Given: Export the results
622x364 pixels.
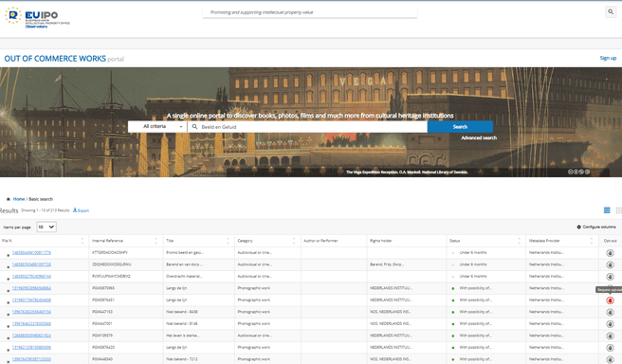Looking at the screenshot, I should pos(81,210).
